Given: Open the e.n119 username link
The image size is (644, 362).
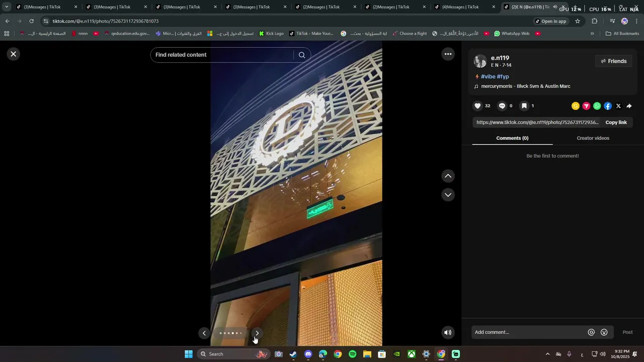Looking at the screenshot, I should click(x=500, y=58).
